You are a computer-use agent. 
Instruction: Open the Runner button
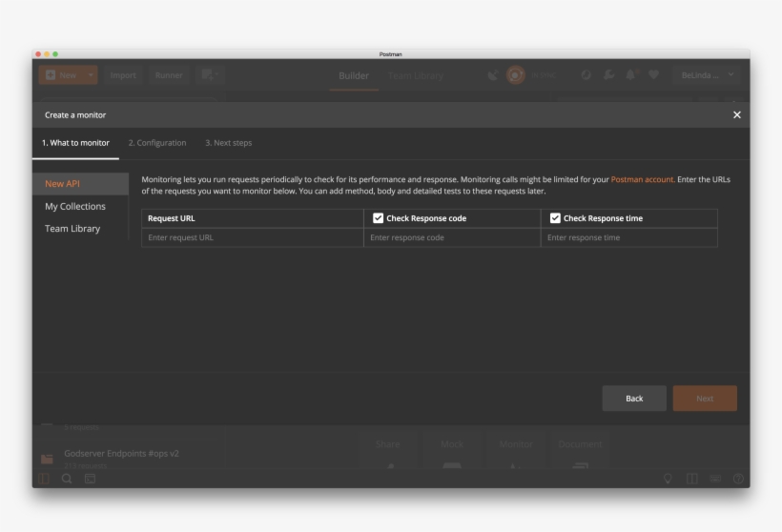coord(169,75)
